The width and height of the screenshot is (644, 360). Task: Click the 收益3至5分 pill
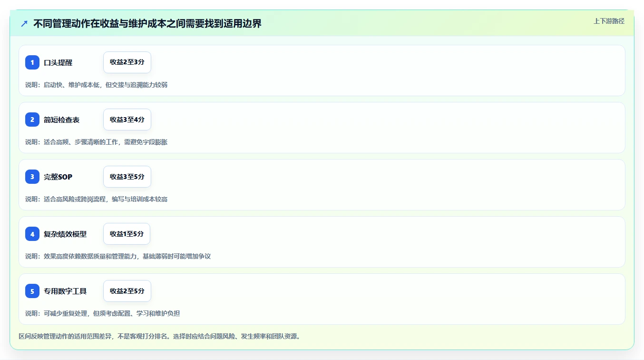(x=127, y=177)
